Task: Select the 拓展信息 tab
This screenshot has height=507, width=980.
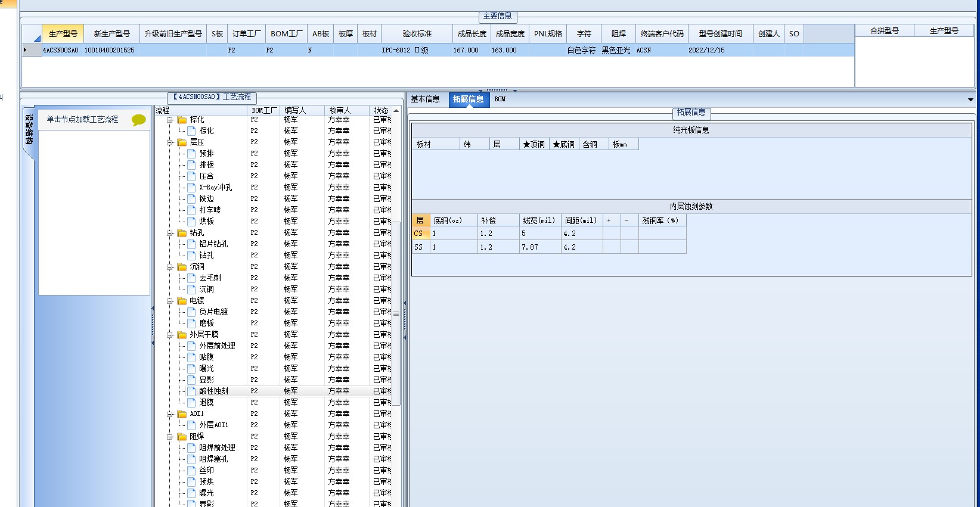Action: [469, 99]
